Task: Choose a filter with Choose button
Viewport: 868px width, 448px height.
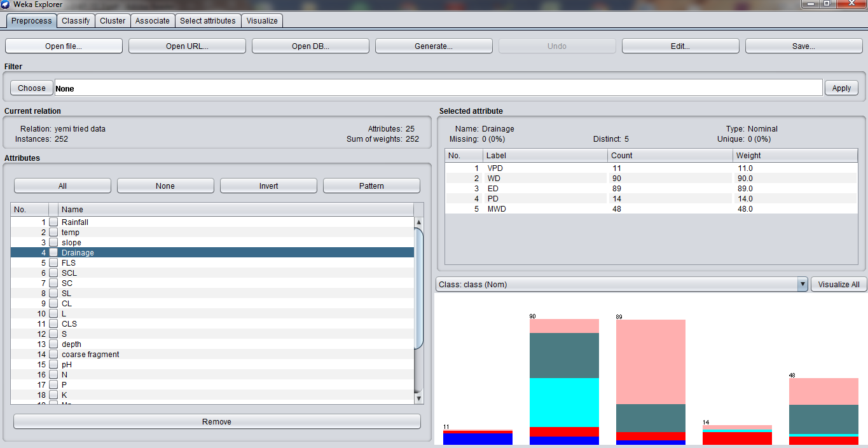Action: pyautogui.click(x=32, y=88)
